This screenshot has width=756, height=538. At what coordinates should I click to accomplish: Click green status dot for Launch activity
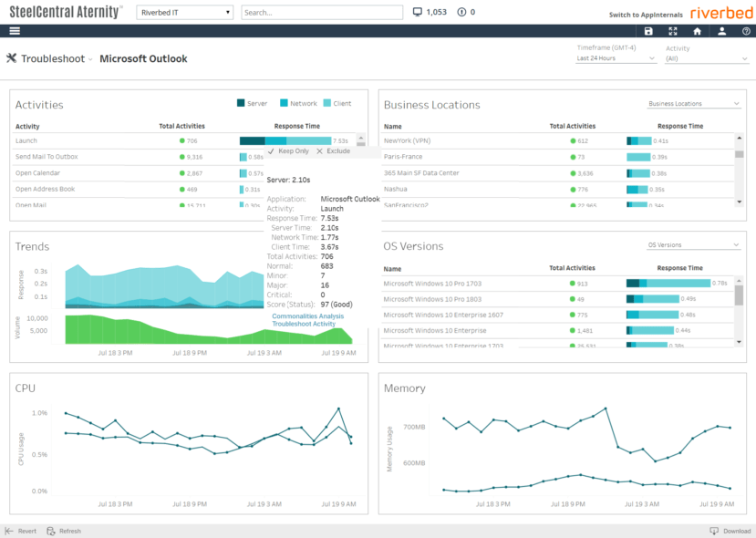click(182, 140)
